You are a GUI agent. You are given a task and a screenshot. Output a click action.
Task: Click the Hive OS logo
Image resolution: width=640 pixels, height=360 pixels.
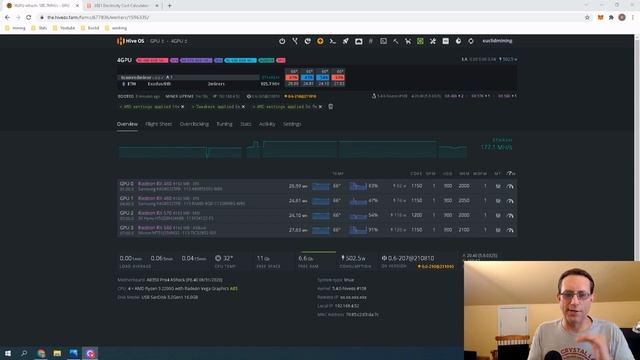tap(131, 41)
